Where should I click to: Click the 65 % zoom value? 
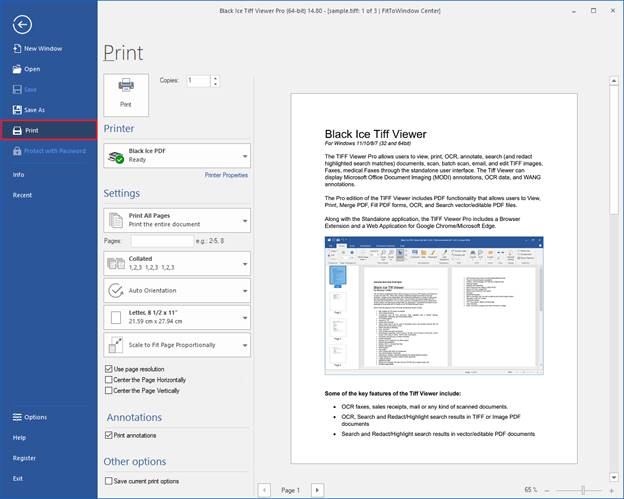coord(530,490)
